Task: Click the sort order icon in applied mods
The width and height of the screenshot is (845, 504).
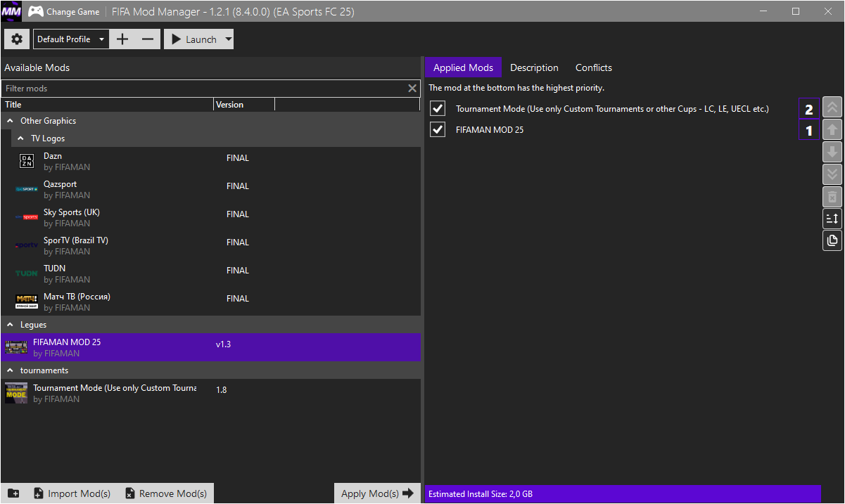Action: coord(832,219)
